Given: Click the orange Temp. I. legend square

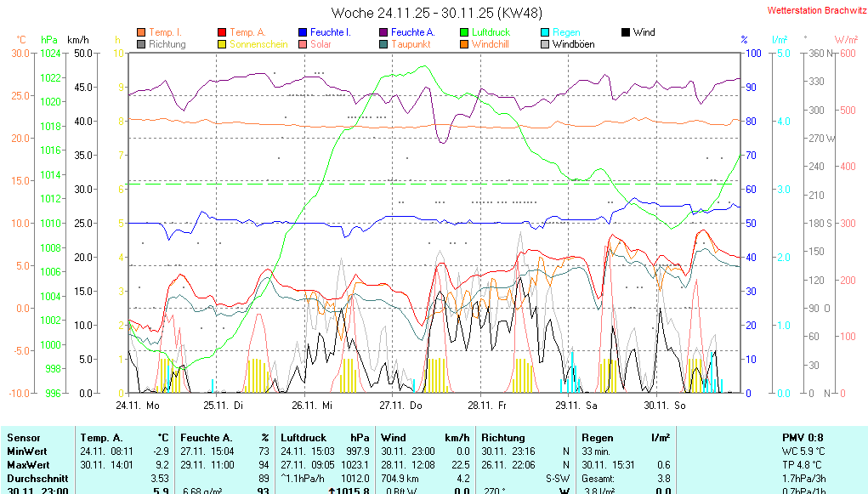Looking at the screenshot, I should click(141, 32).
